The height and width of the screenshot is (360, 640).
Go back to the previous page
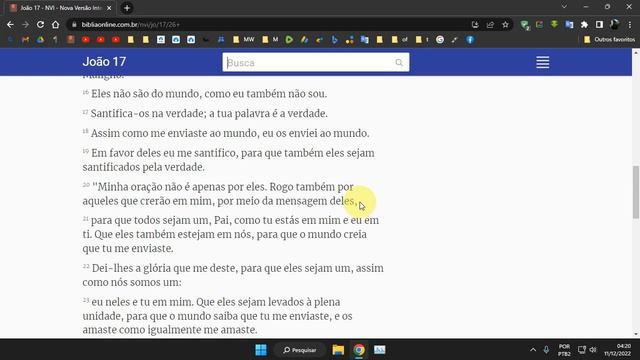[x=10, y=24]
